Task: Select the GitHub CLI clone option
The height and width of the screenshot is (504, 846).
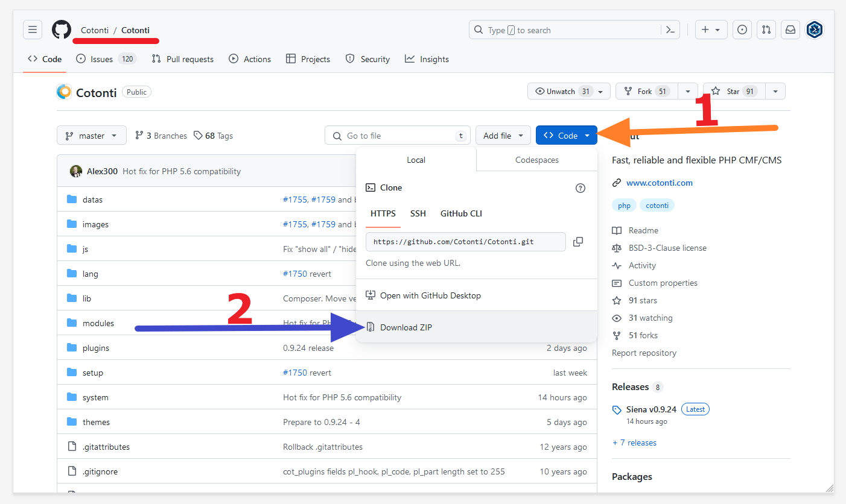Action: (x=461, y=213)
